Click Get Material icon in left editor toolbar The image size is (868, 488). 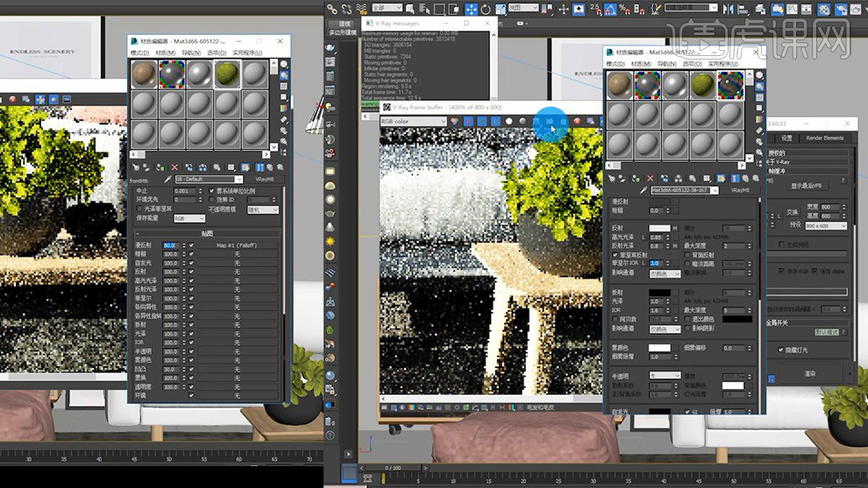click(136, 167)
